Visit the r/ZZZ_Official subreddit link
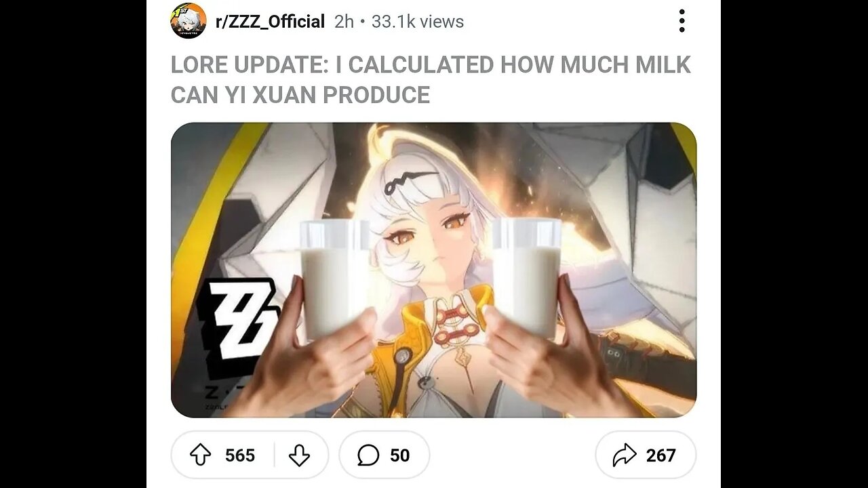This screenshot has height=488, width=868. (x=270, y=22)
